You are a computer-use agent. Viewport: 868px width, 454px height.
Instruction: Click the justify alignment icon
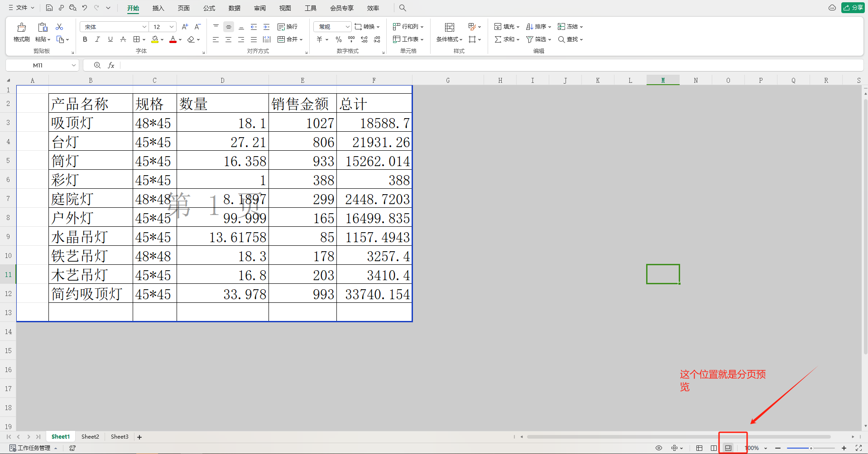click(254, 39)
